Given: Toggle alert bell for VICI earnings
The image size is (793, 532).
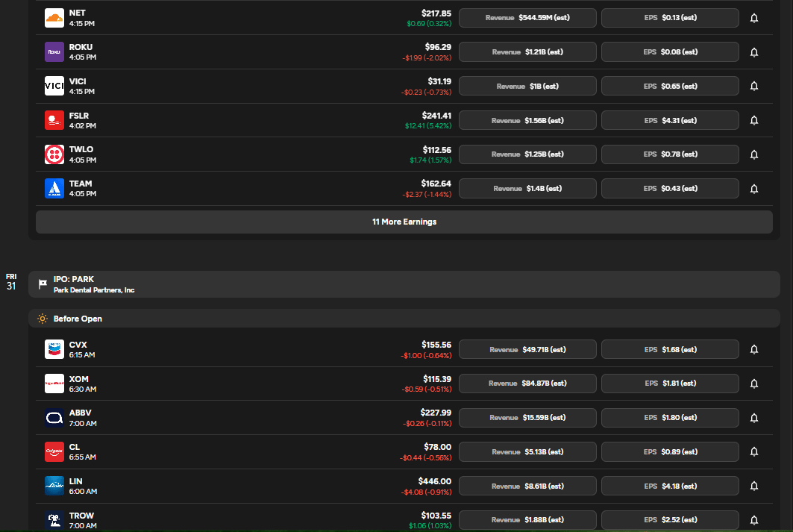Looking at the screenshot, I should [754, 86].
